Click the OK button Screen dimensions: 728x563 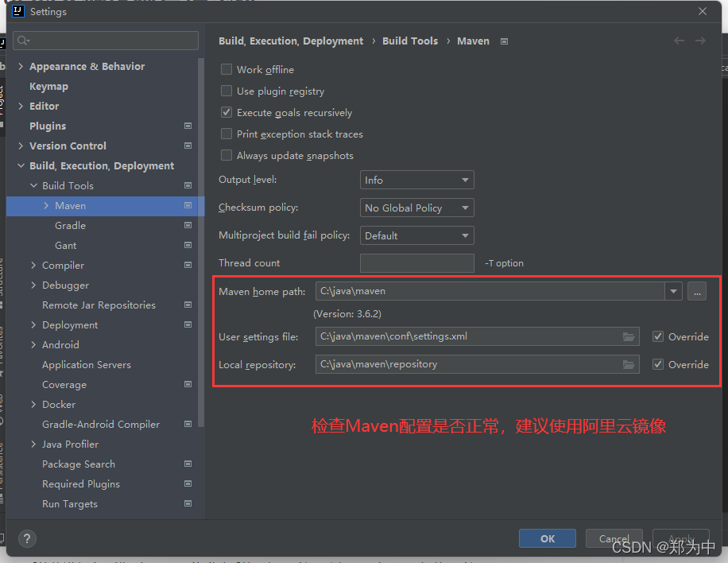548,538
